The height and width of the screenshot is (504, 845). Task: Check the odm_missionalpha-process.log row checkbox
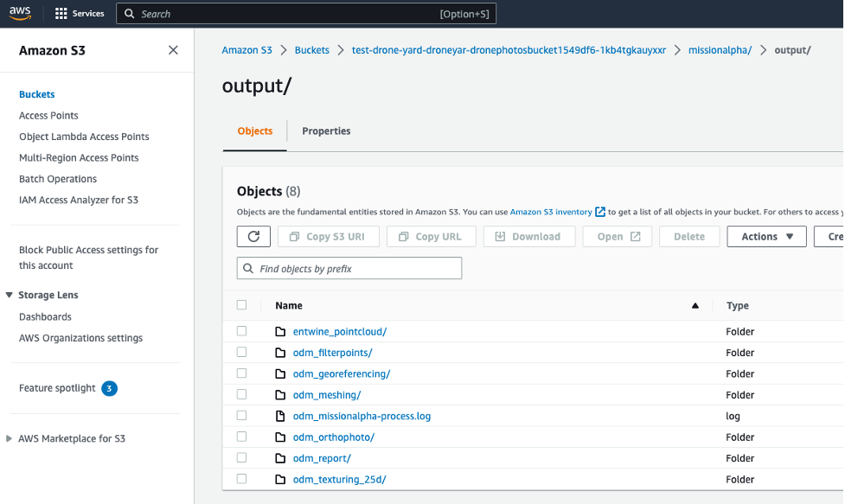[x=241, y=415]
